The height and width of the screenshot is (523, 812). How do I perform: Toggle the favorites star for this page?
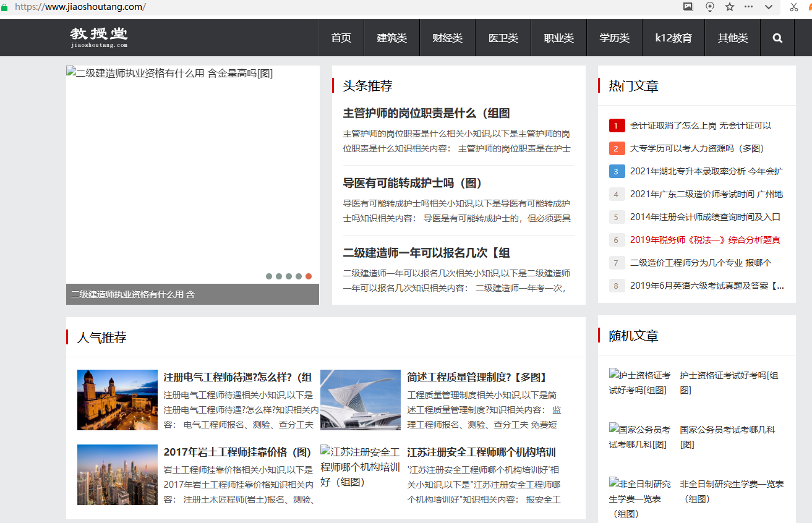729,7
